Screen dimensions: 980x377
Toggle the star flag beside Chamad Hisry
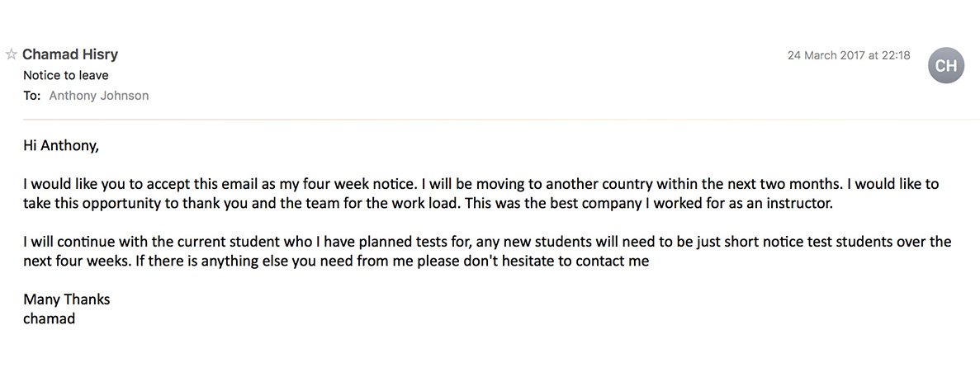[12, 55]
